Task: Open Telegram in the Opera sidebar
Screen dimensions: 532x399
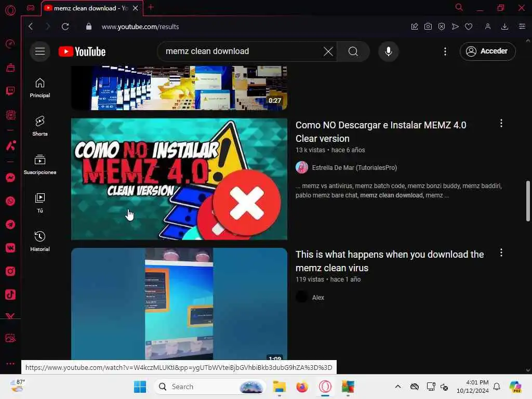Action: (x=10, y=224)
